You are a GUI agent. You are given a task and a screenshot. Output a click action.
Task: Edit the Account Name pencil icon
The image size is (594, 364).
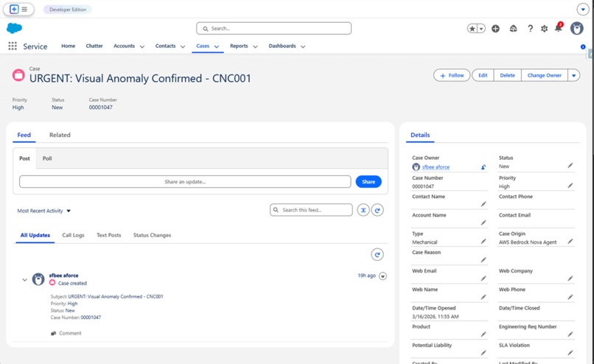pos(483,223)
